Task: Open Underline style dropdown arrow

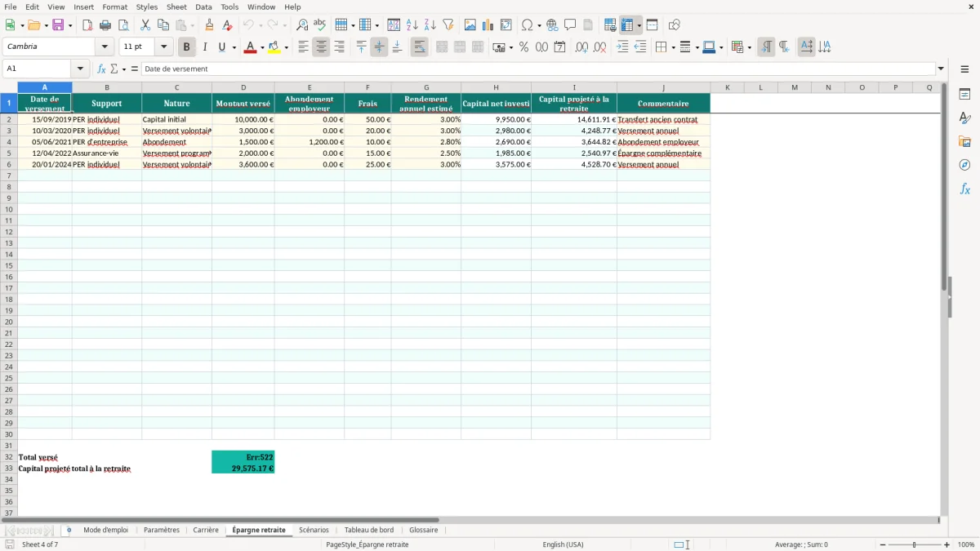Action: click(x=234, y=47)
